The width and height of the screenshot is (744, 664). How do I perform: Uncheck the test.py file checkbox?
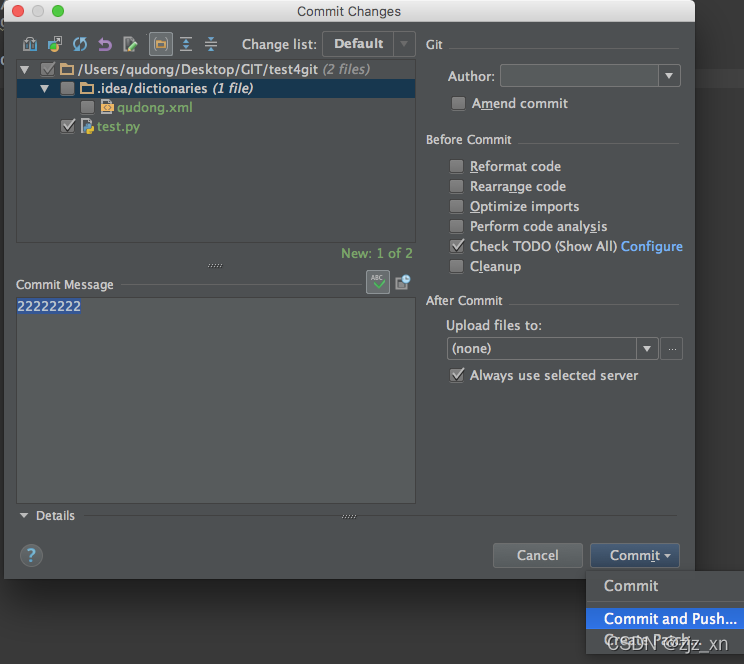coord(68,126)
